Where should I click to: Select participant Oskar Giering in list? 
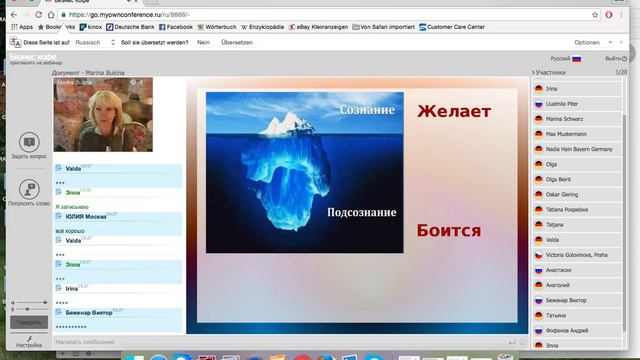(577, 194)
